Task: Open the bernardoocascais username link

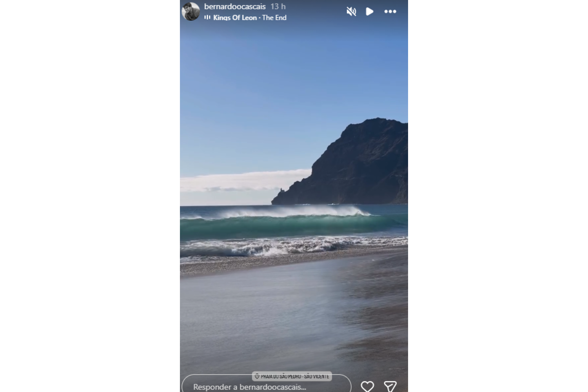Action: (x=235, y=7)
